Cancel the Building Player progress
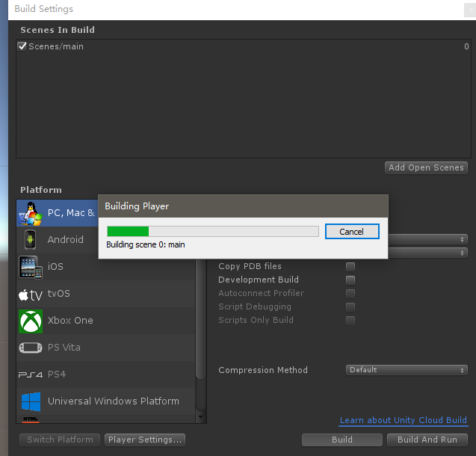This screenshot has width=476, height=456. 352,232
